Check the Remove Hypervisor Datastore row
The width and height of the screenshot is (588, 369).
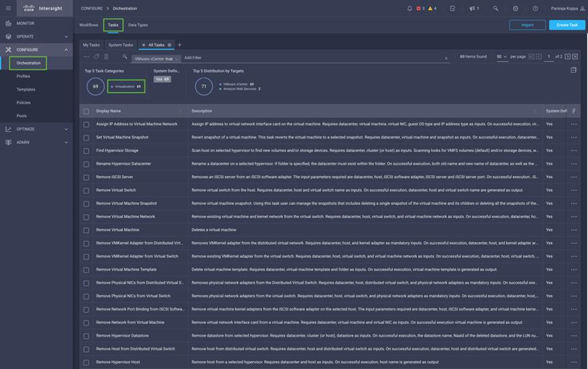coord(86,336)
